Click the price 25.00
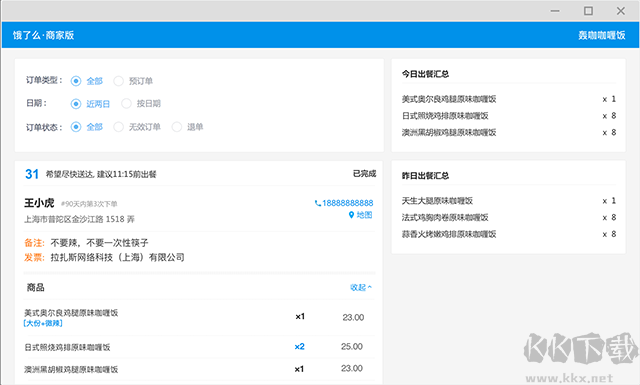 coord(352,347)
